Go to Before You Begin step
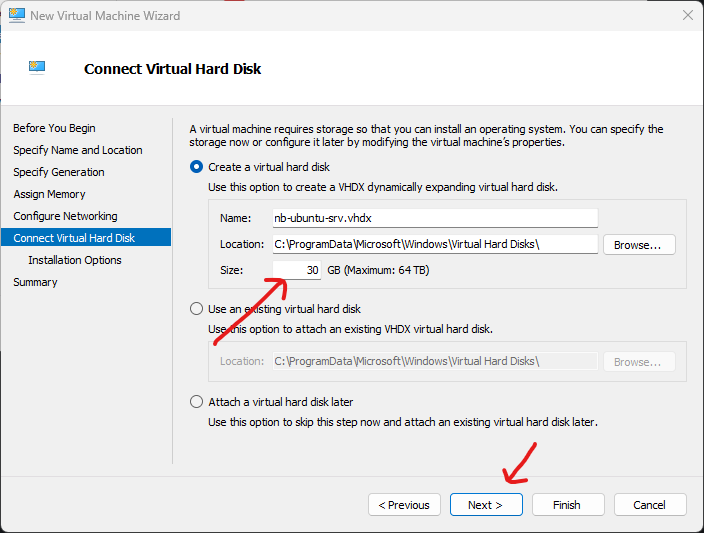 point(54,128)
